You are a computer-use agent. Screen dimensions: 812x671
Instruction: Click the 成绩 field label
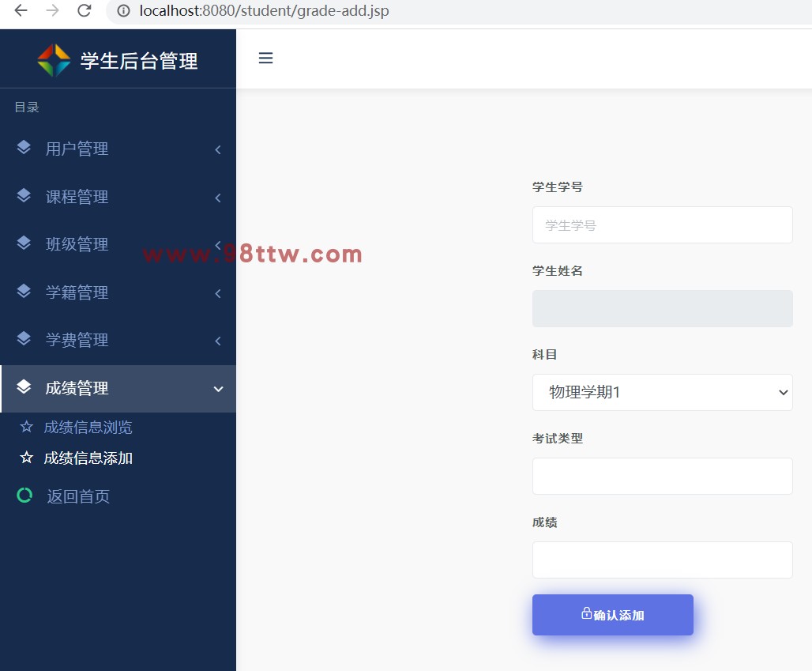pos(545,522)
